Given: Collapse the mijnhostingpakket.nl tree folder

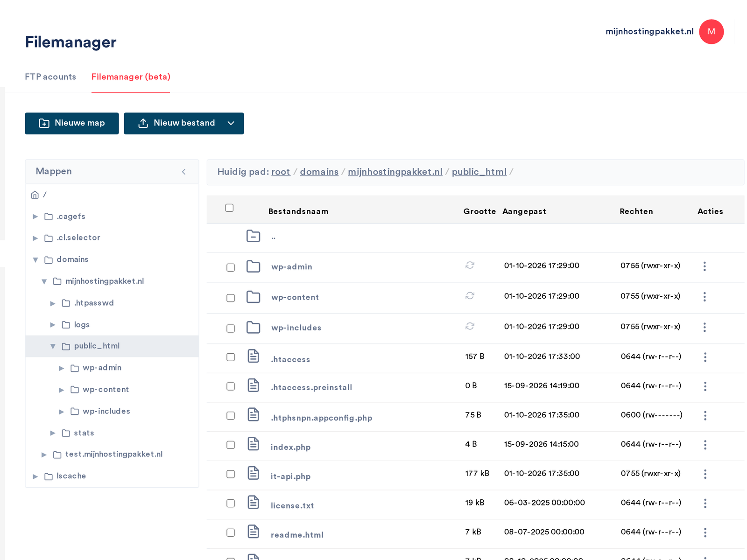Looking at the screenshot, I should pyautogui.click(x=44, y=281).
